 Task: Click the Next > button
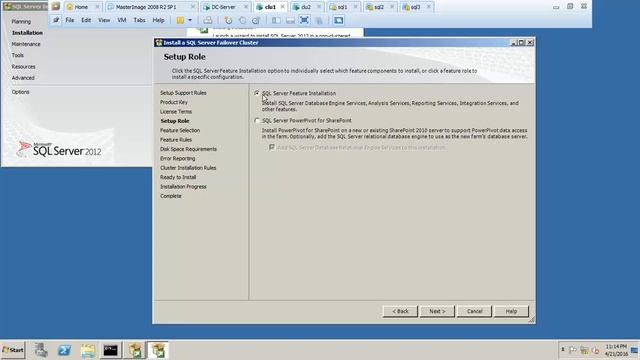(x=437, y=311)
